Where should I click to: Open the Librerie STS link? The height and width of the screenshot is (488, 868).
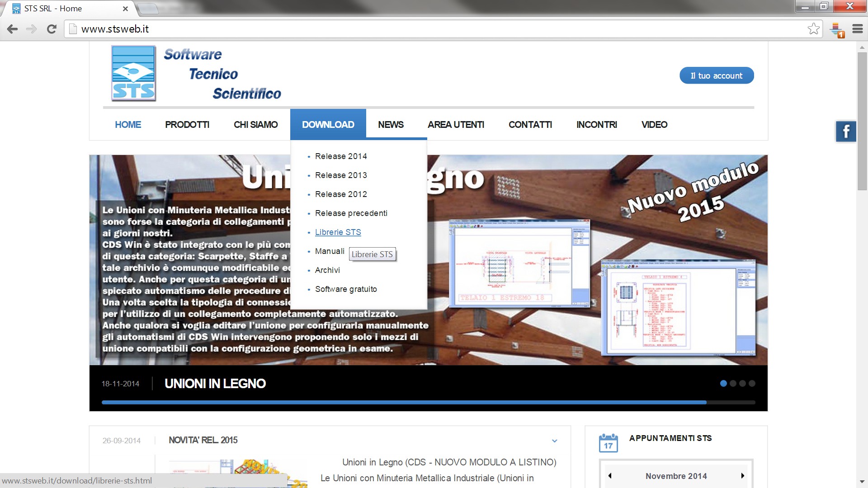pyautogui.click(x=338, y=232)
